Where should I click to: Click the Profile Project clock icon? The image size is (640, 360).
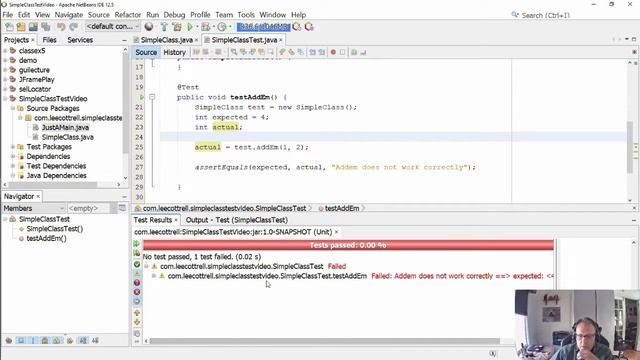click(222, 27)
